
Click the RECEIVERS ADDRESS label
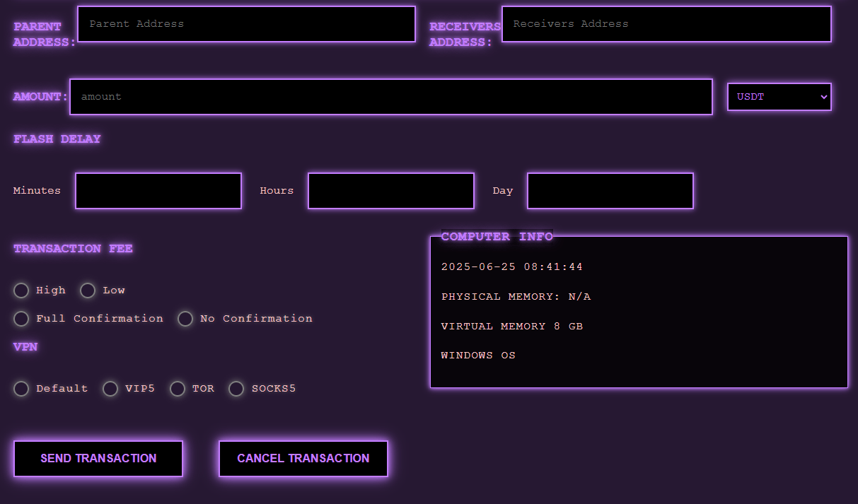click(465, 35)
